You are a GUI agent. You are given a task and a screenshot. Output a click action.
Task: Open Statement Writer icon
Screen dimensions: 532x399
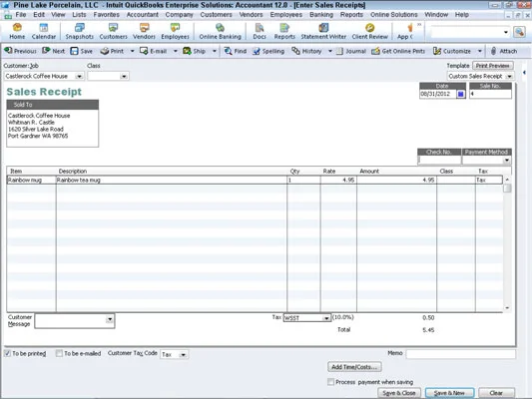(x=323, y=31)
